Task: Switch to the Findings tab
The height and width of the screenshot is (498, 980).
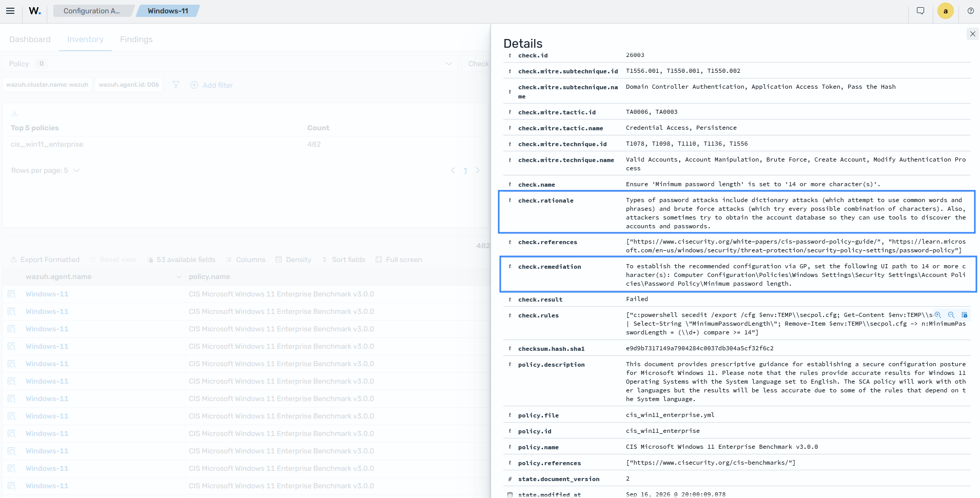Action: pyautogui.click(x=136, y=39)
